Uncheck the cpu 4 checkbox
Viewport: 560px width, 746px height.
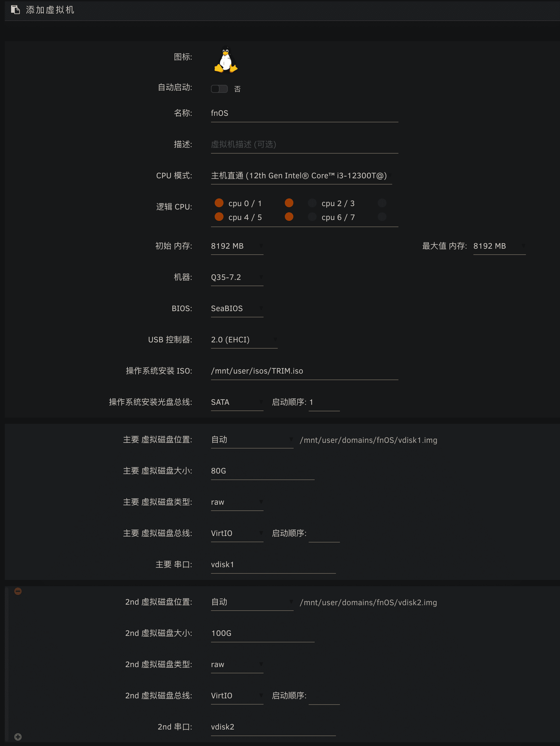tap(219, 217)
